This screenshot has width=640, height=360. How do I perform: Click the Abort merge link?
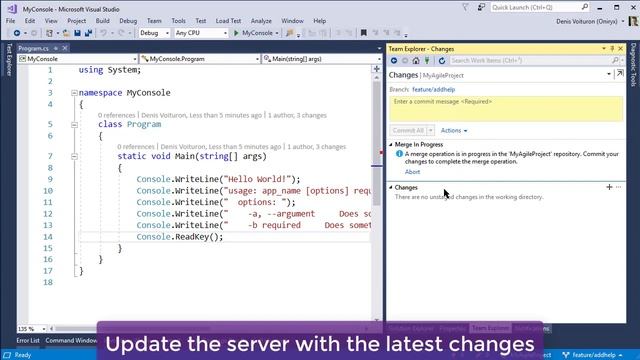pyautogui.click(x=412, y=172)
